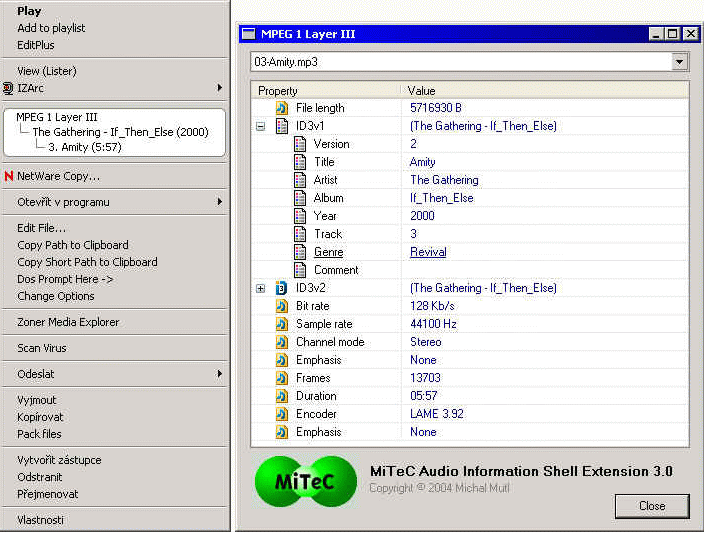Click the file length value 5716930 B

point(436,108)
